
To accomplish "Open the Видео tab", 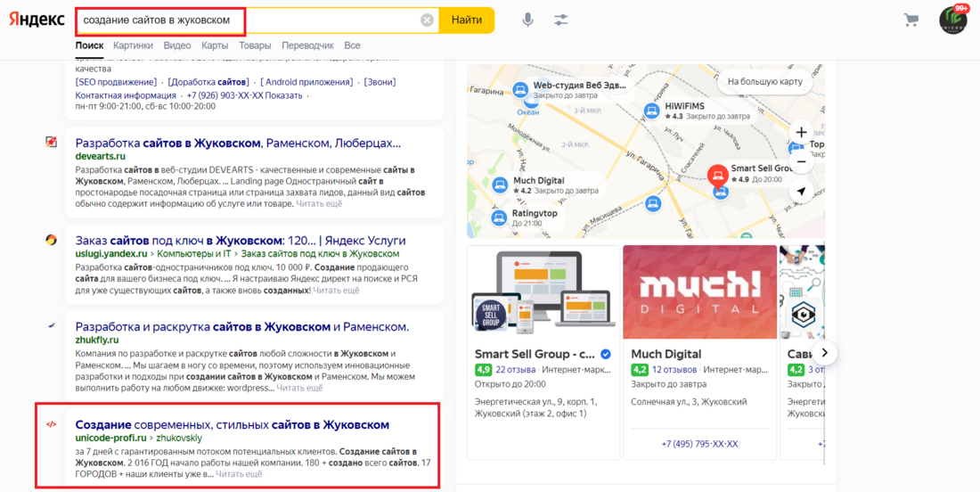I will click(x=177, y=45).
